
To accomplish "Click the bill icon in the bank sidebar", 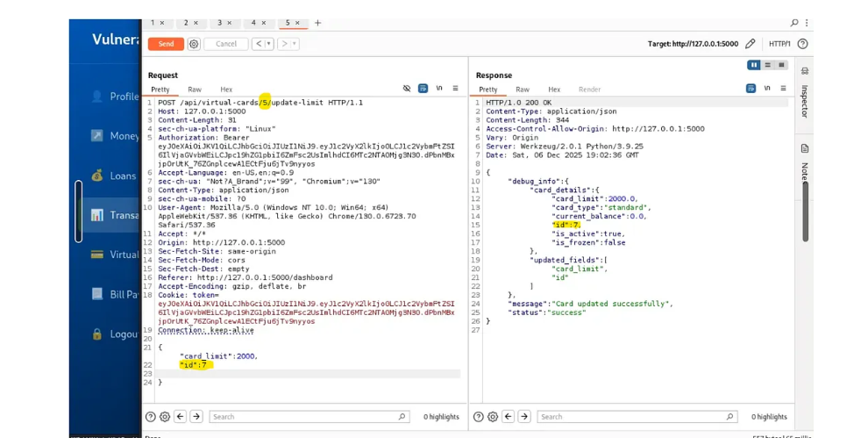I will 96,294.
